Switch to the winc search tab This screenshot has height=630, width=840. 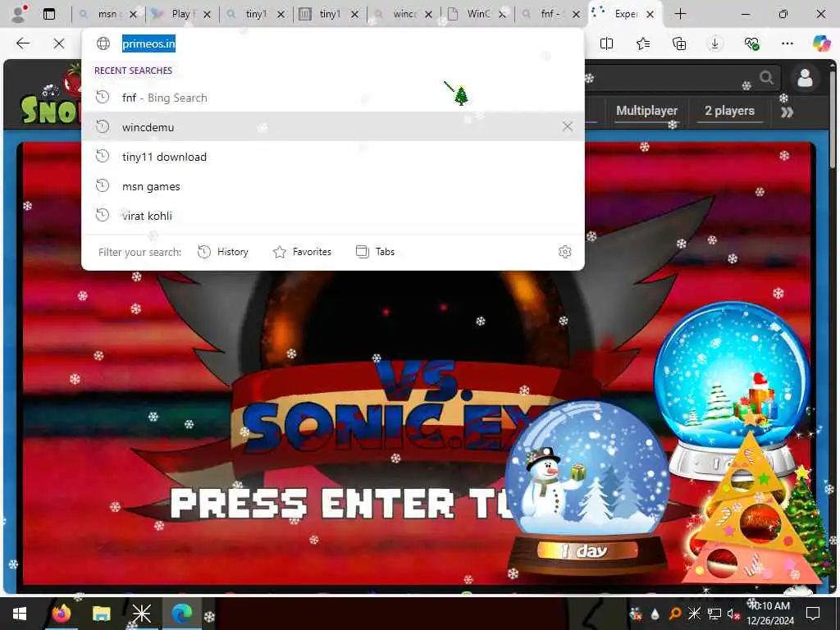click(x=402, y=14)
